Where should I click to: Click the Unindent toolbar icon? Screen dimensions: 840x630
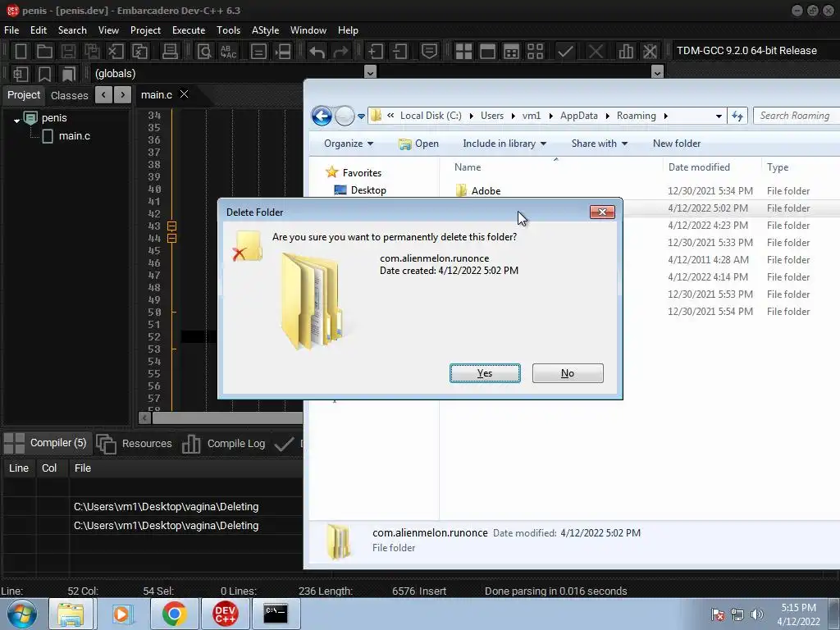click(x=399, y=52)
